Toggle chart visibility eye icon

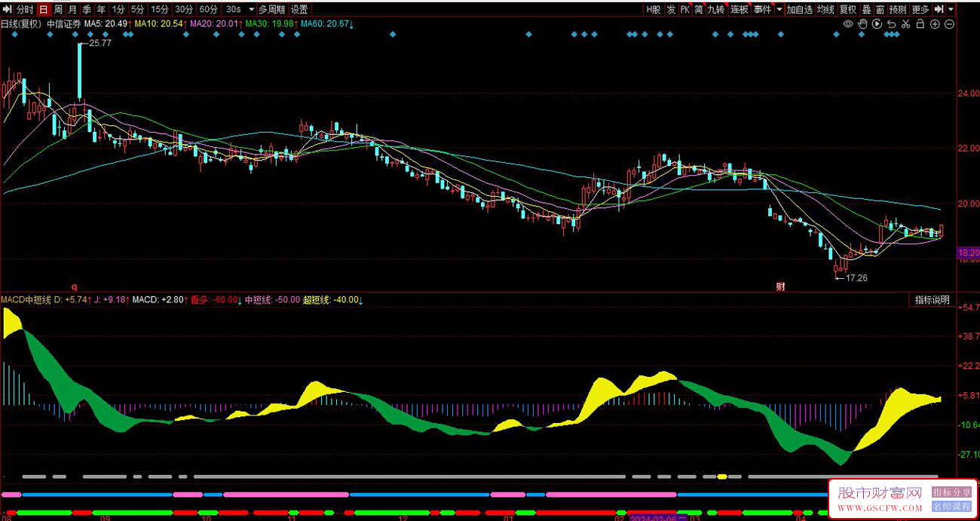(848, 24)
